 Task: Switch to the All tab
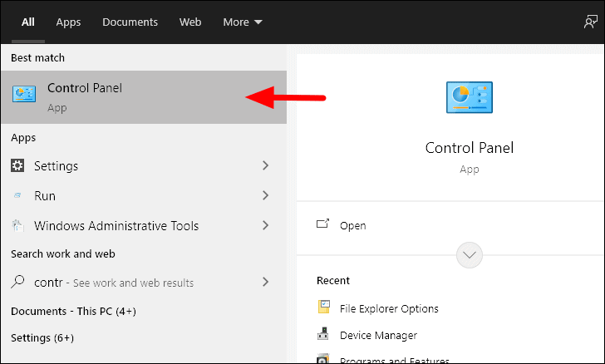pyautogui.click(x=27, y=22)
